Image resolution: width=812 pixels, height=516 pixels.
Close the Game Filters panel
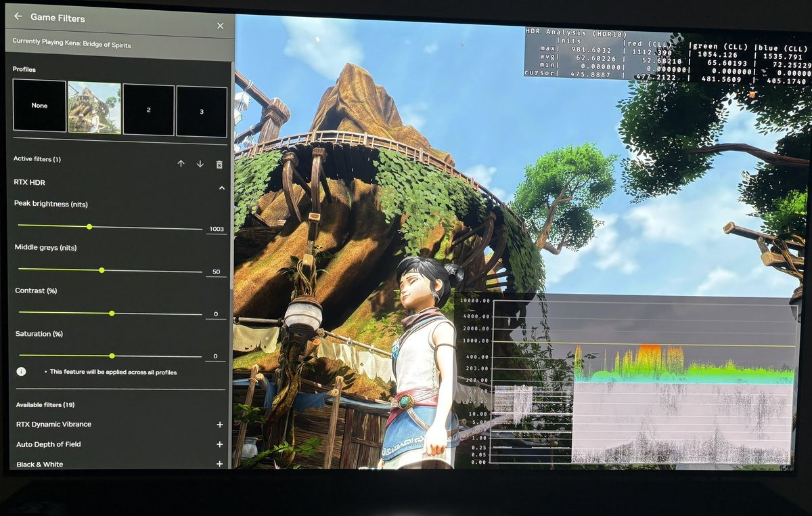pos(220,26)
